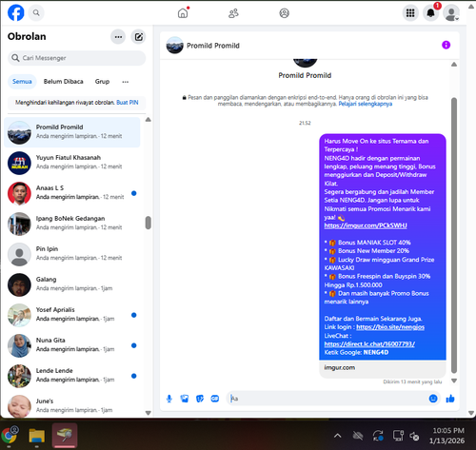Click message pane scrollbar thumb
Image resolution: width=476 pixels, height=450 pixels.
pyautogui.click(x=454, y=236)
